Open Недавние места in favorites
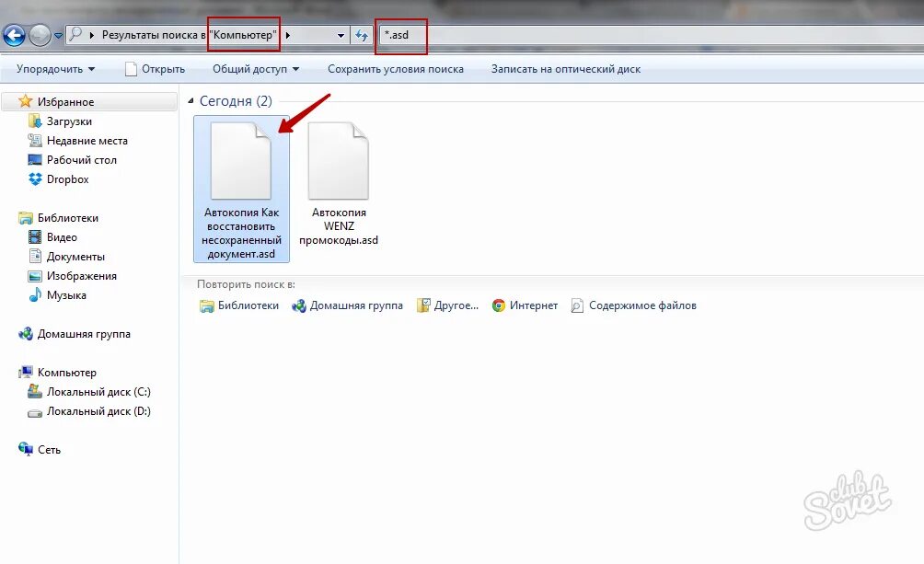The width and height of the screenshot is (924, 564). pos(87,141)
